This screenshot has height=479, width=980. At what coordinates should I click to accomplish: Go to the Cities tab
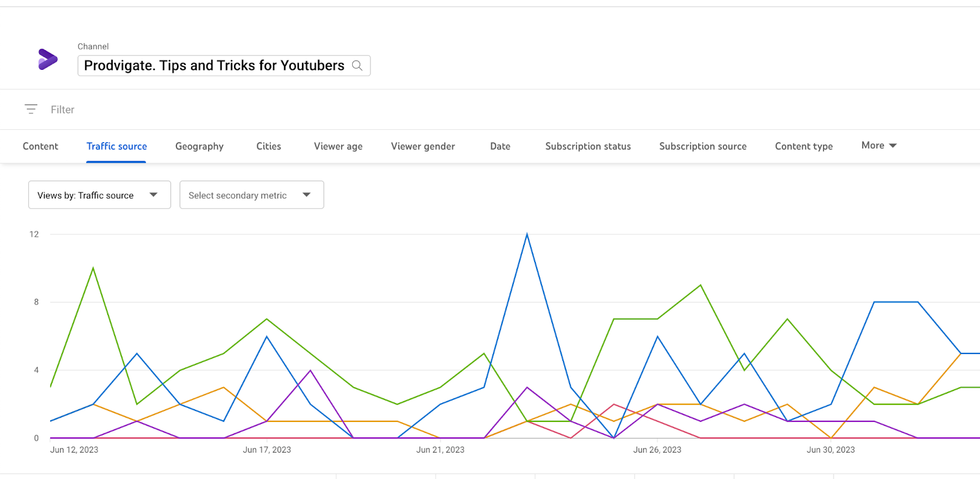(268, 146)
